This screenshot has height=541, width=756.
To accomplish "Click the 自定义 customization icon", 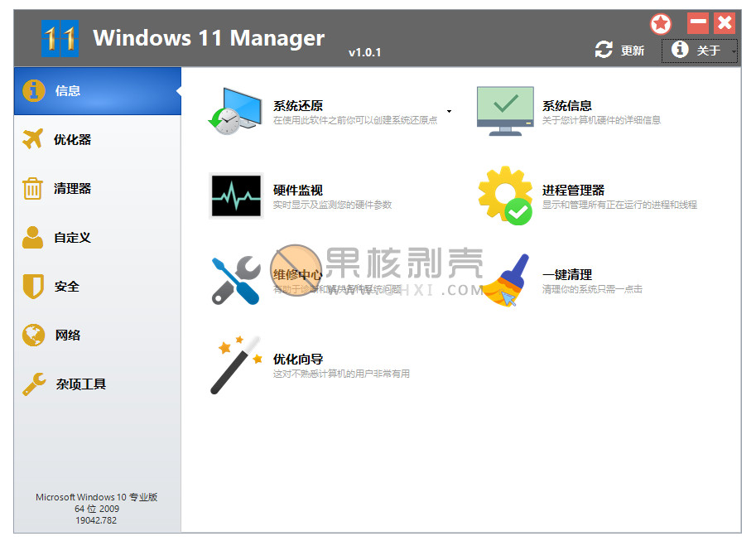I will pyautogui.click(x=33, y=237).
